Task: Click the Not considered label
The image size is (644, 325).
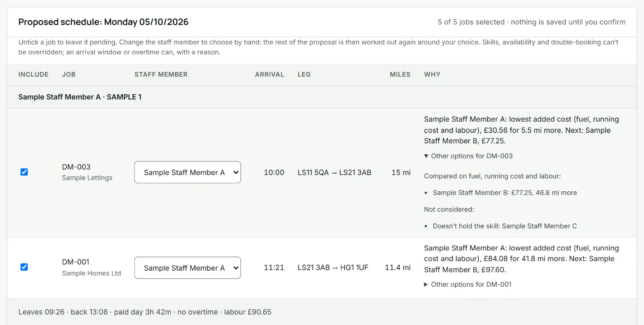Action: pos(449,209)
